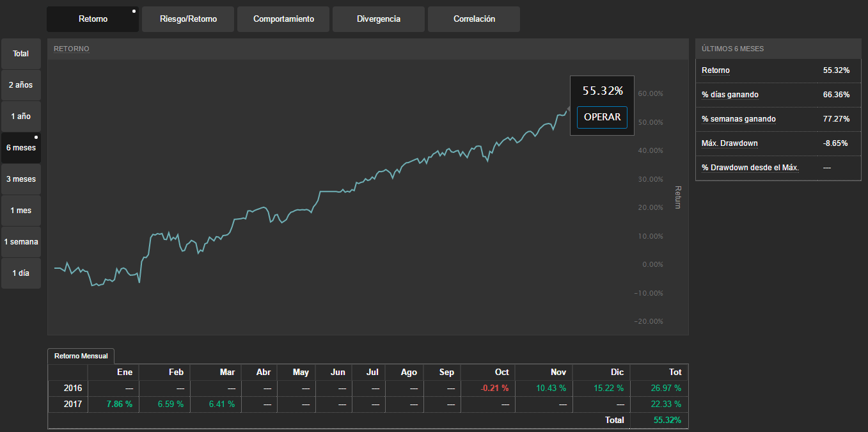This screenshot has width=868, height=432.
Task: Click the % días ganando label
Action: [x=730, y=95]
